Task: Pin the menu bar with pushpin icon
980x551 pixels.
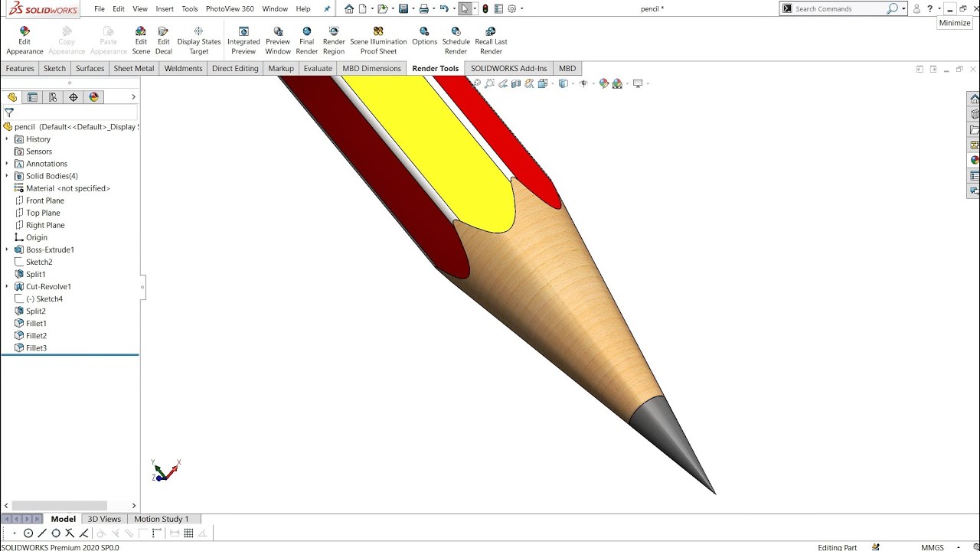Action: click(327, 9)
